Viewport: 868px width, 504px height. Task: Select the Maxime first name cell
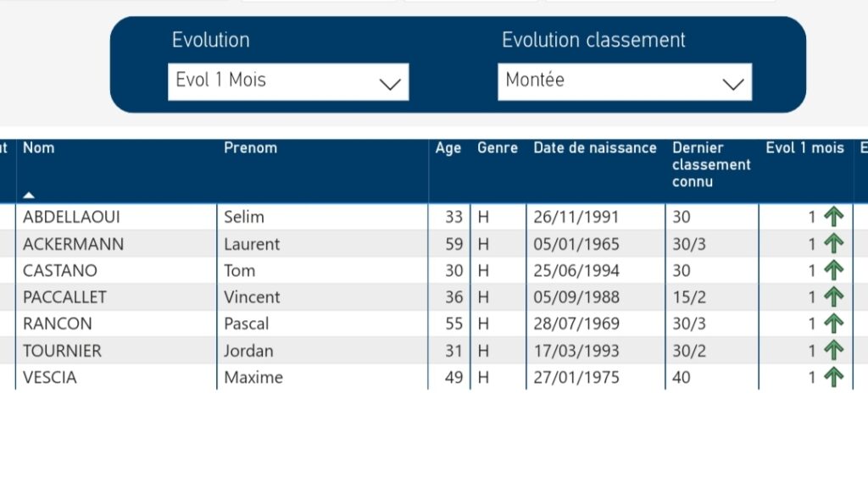point(253,377)
